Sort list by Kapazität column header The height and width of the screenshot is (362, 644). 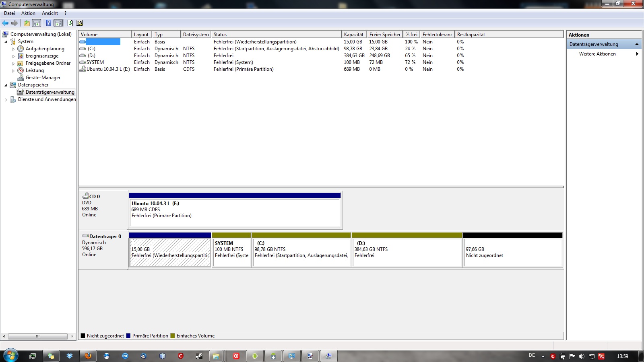tap(353, 35)
